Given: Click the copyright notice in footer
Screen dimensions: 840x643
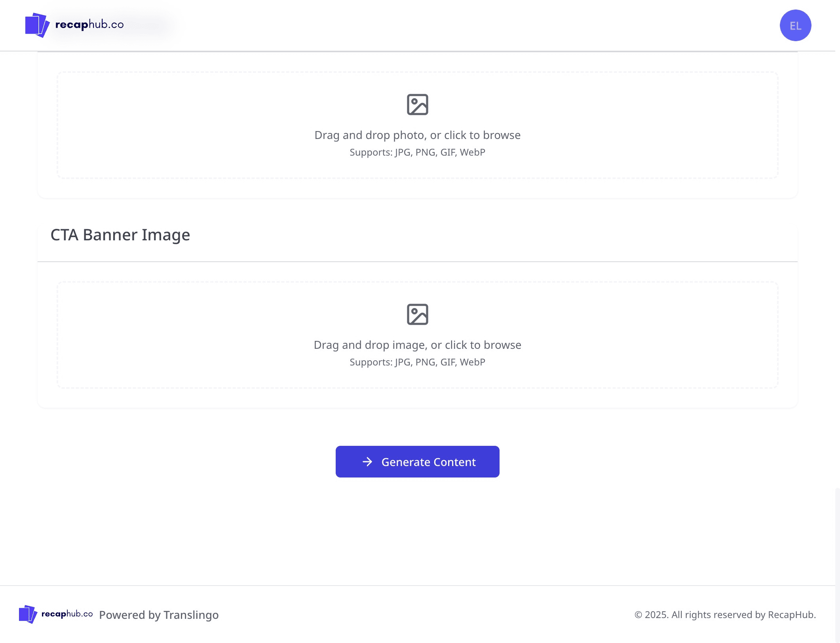Looking at the screenshot, I should click(725, 614).
